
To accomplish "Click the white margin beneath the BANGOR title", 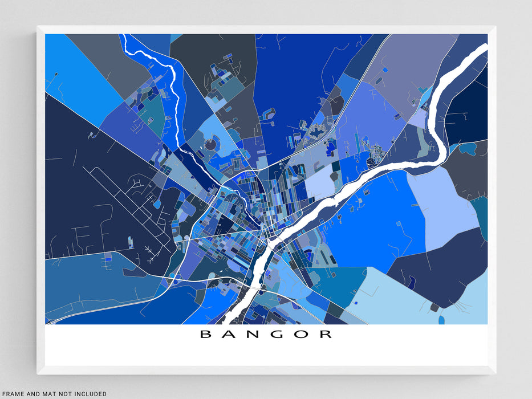I will [266, 355].
